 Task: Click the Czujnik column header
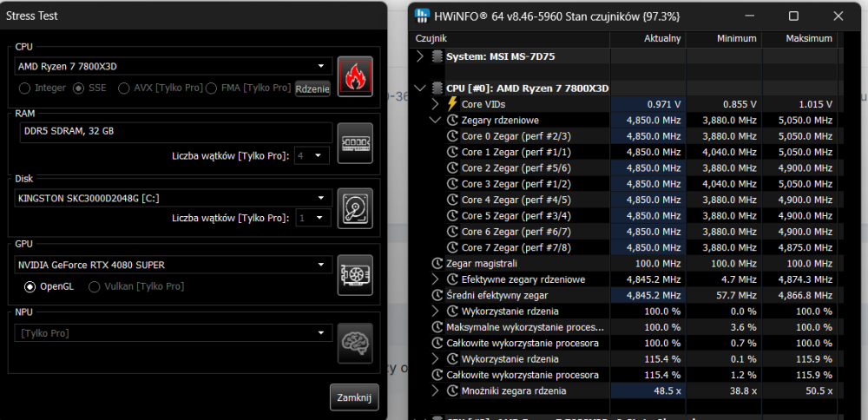pos(511,39)
